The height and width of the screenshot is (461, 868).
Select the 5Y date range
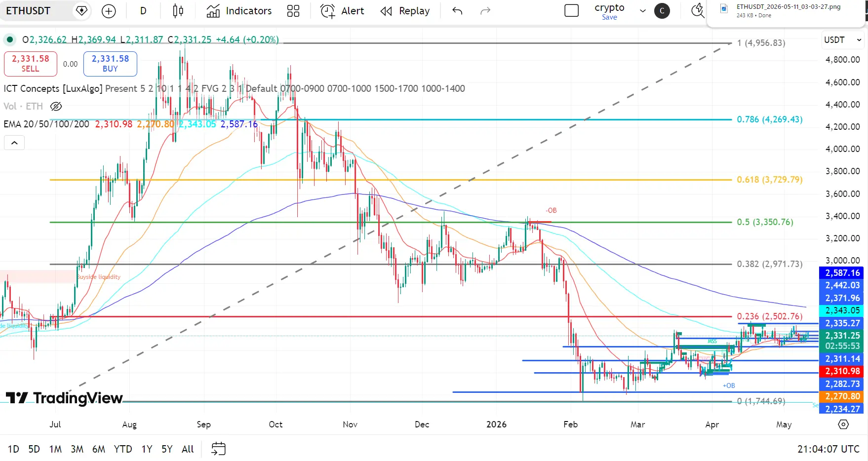pos(167,449)
